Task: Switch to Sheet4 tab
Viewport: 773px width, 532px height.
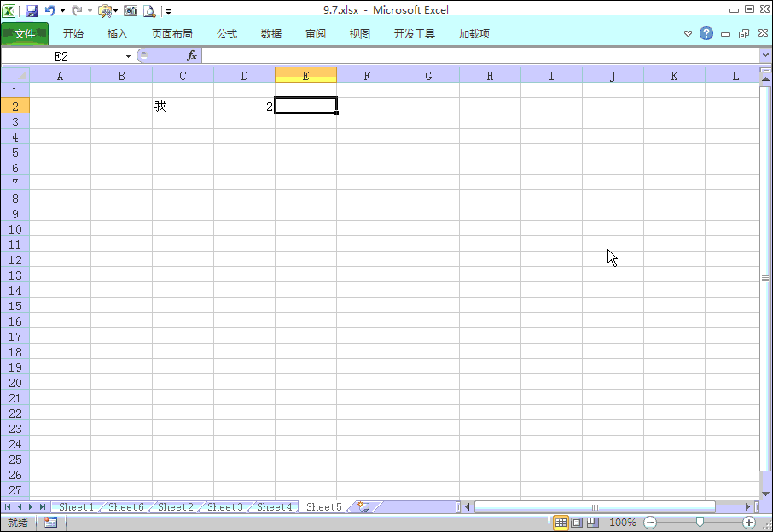Action: point(274,507)
